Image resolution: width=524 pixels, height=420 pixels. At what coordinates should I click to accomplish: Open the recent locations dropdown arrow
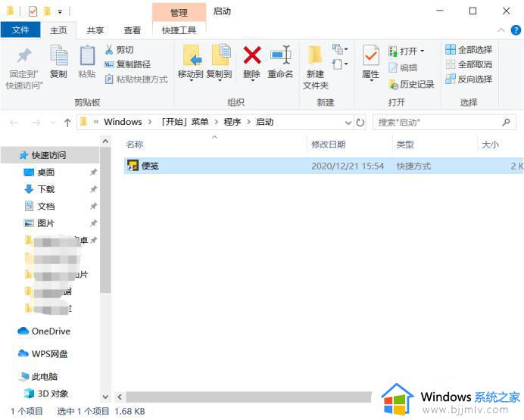[52, 123]
